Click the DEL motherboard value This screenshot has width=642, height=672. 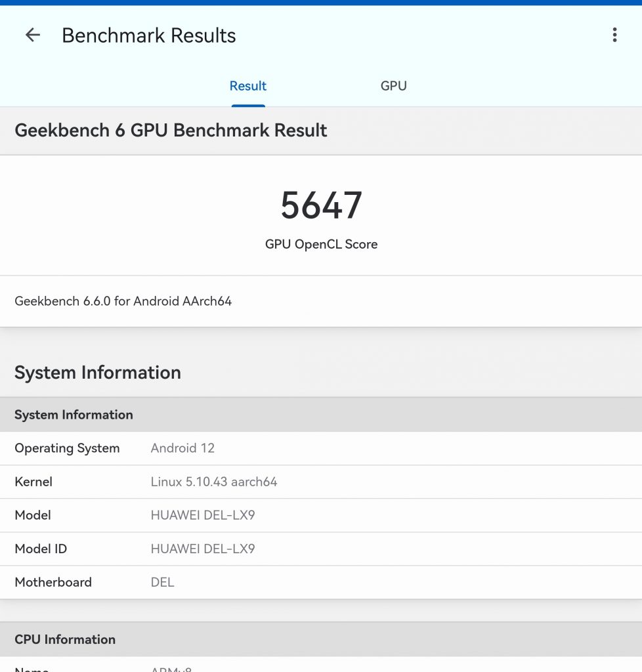click(x=163, y=582)
